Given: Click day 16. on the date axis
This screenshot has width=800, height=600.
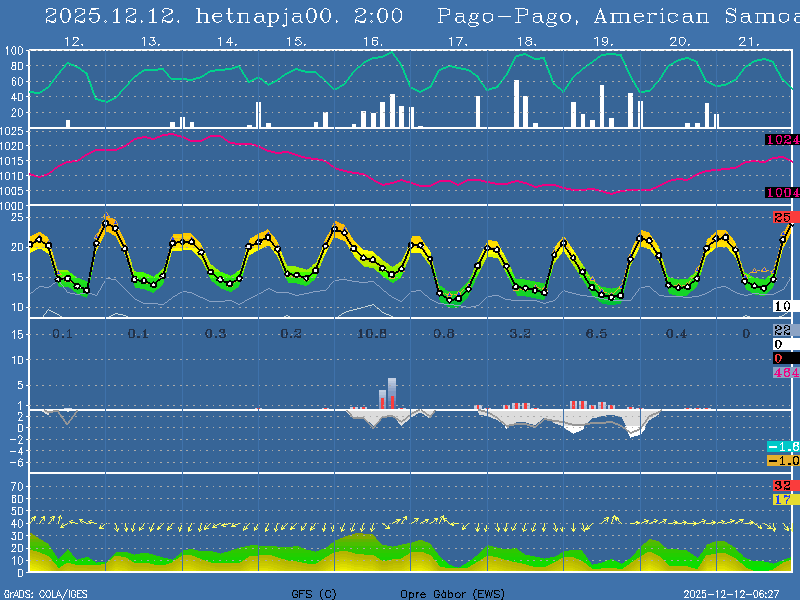Looking at the screenshot, I should pyautogui.click(x=371, y=41).
